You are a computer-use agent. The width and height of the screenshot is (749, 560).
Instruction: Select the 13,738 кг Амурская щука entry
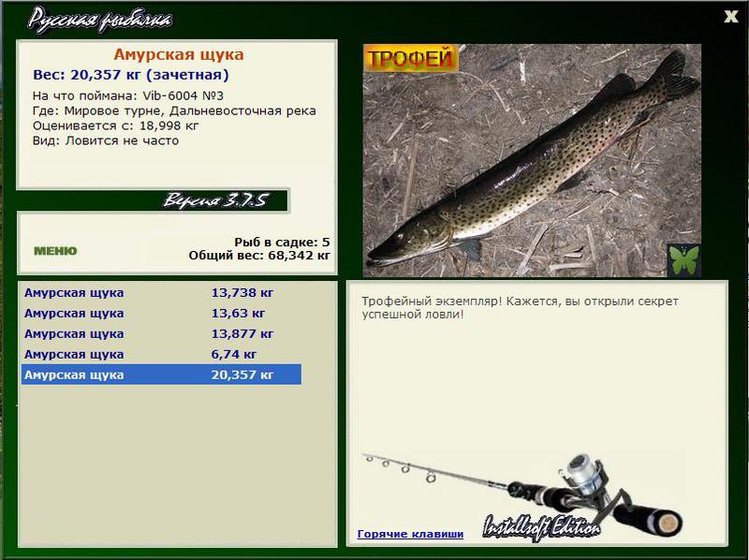(161, 292)
